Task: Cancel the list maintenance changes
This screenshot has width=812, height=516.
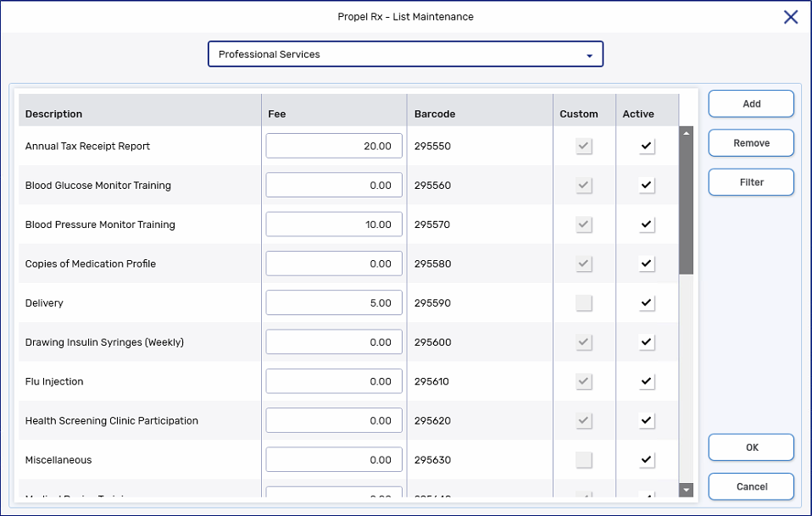Action: (751, 486)
